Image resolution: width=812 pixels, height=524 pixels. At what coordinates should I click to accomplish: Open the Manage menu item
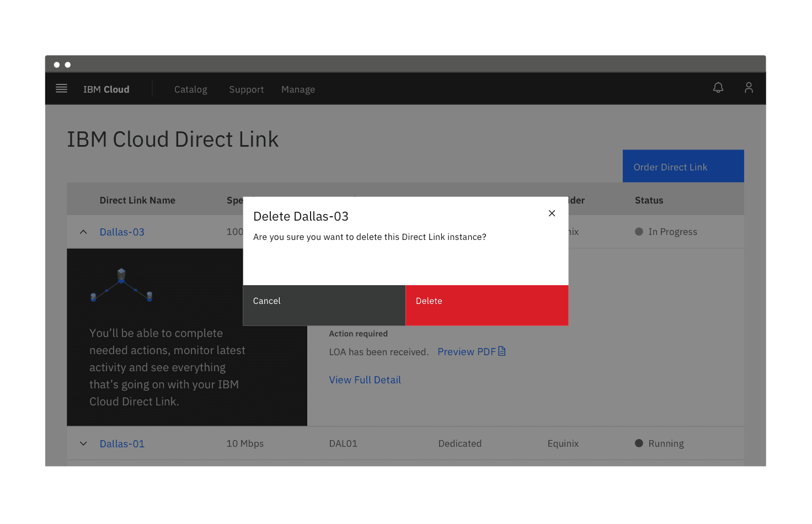pyautogui.click(x=298, y=89)
